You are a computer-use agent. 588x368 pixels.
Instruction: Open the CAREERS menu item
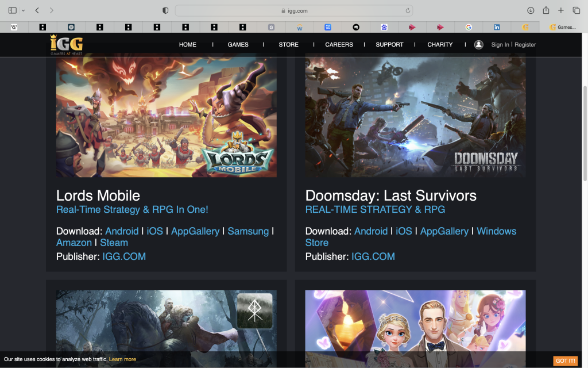point(339,44)
